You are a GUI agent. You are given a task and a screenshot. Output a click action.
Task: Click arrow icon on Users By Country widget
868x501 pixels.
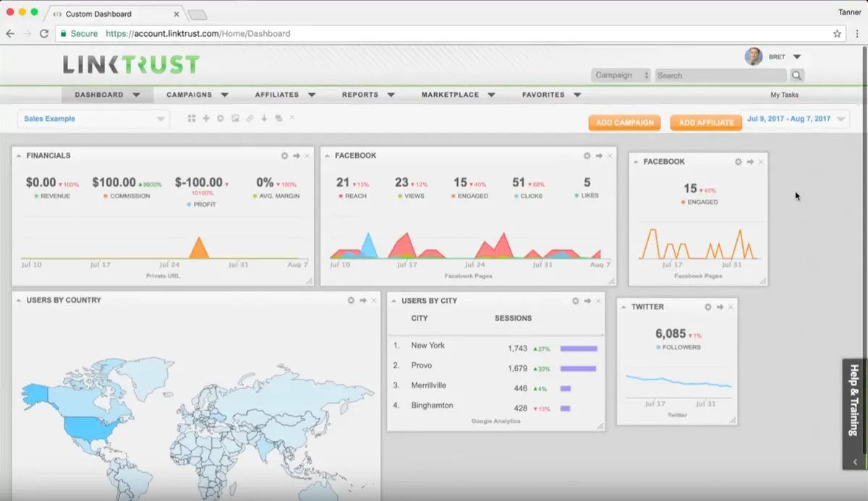coord(363,301)
